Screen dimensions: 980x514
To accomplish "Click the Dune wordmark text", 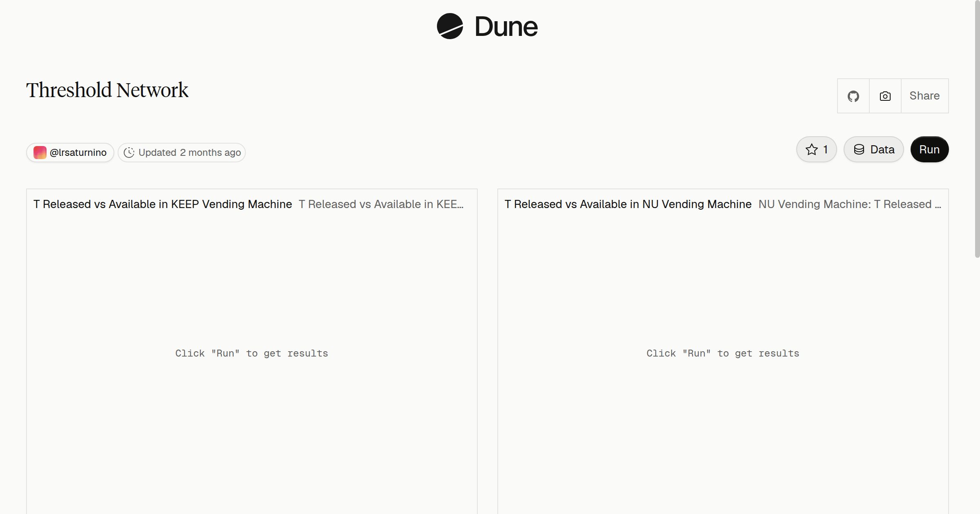I will 506,27.
